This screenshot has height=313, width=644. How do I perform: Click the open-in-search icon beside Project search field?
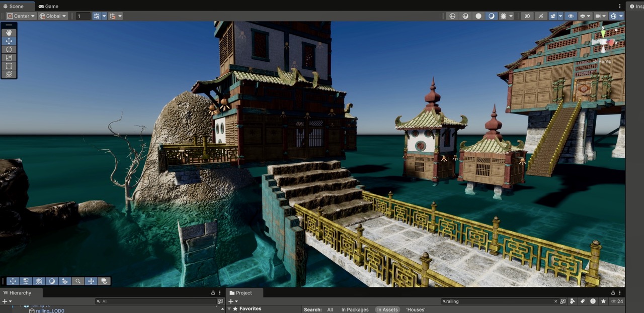tap(563, 301)
